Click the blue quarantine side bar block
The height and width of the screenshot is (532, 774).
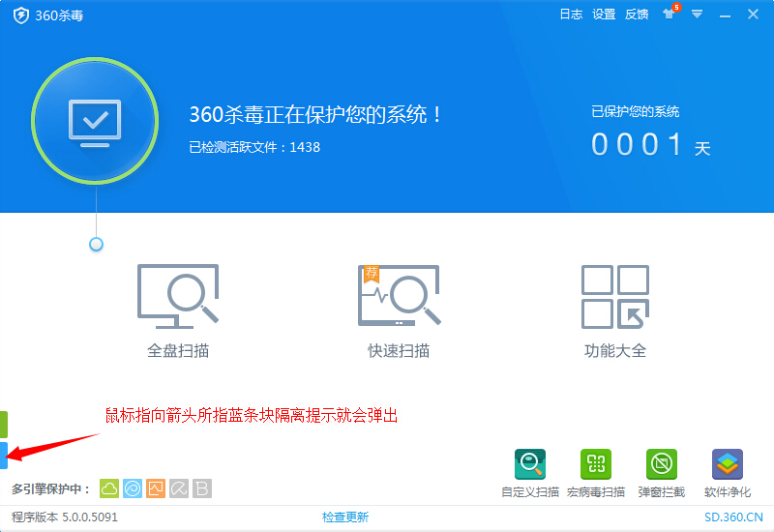[4, 456]
